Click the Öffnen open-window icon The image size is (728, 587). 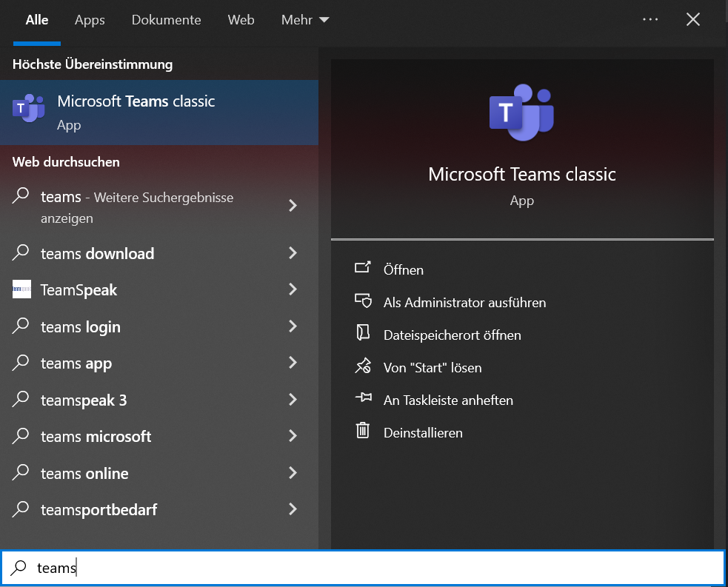363,268
